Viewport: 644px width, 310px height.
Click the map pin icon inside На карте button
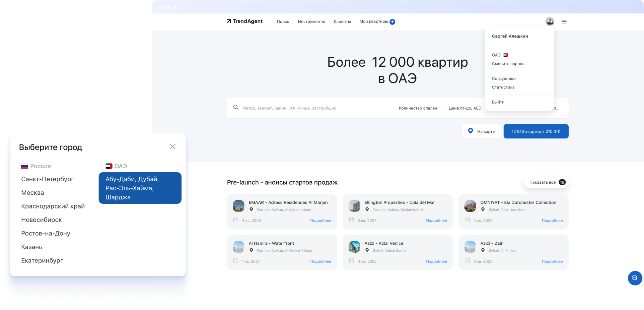coord(471,131)
